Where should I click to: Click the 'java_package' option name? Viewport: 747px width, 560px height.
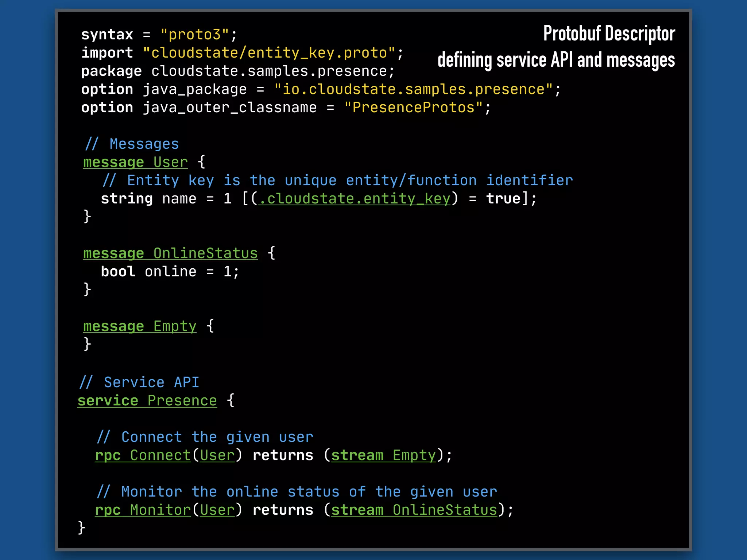tap(195, 89)
